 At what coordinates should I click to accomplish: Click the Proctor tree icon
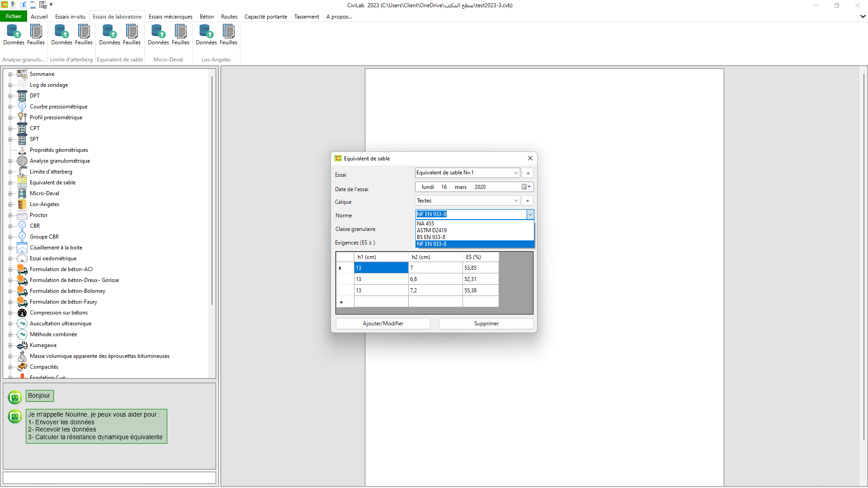(22, 215)
